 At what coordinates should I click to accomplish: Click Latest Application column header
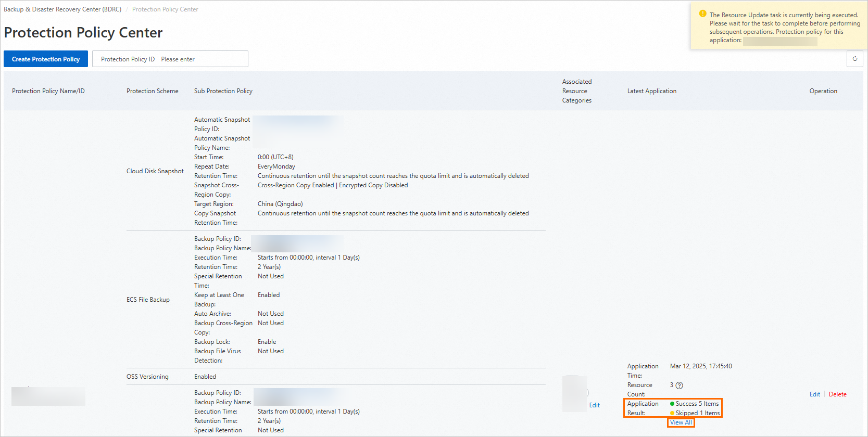tap(652, 91)
